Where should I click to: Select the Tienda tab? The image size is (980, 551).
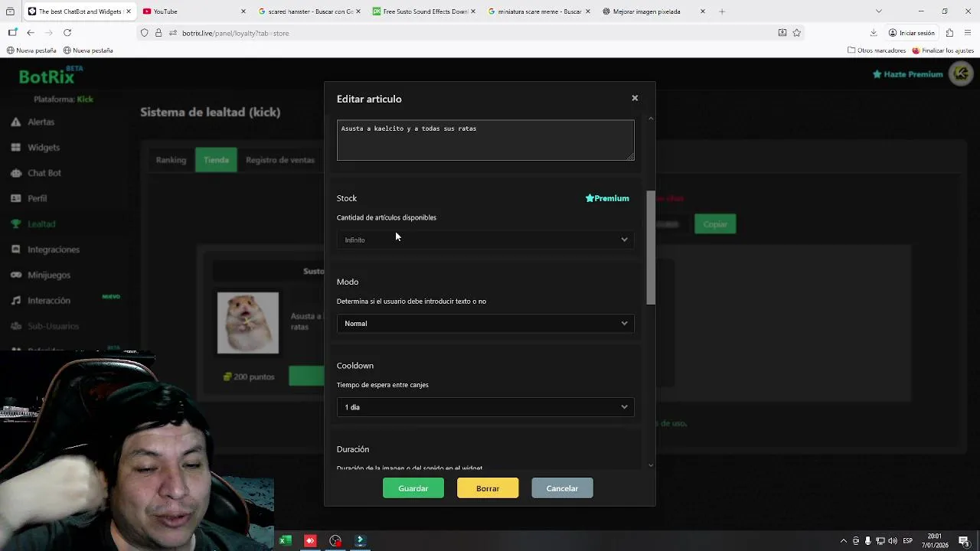(216, 160)
